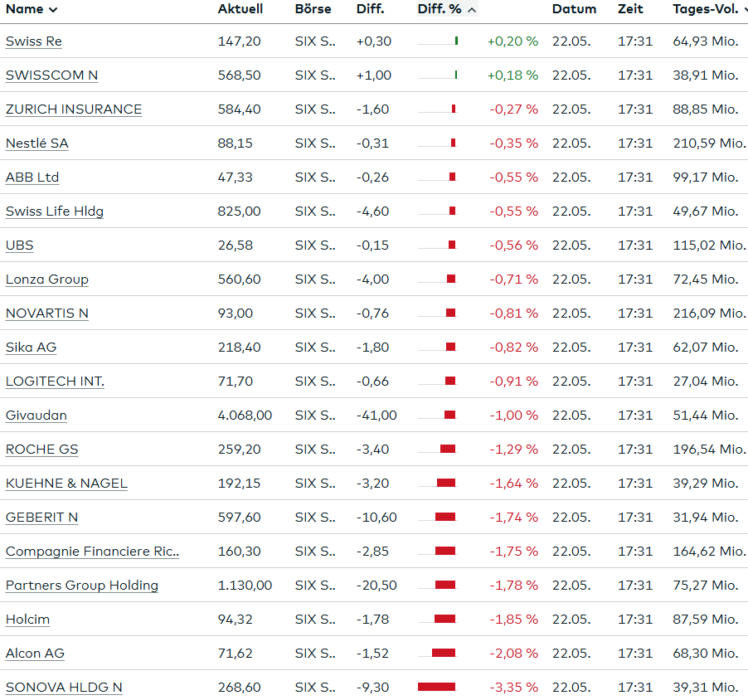Open the LOGITECH INT. stock link
Screen dimensions: 748x700
[56, 382]
